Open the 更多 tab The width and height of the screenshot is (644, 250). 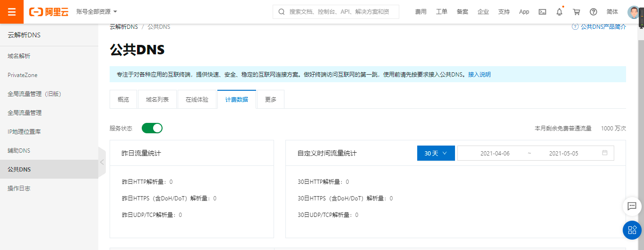pyautogui.click(x=271, y=99)
